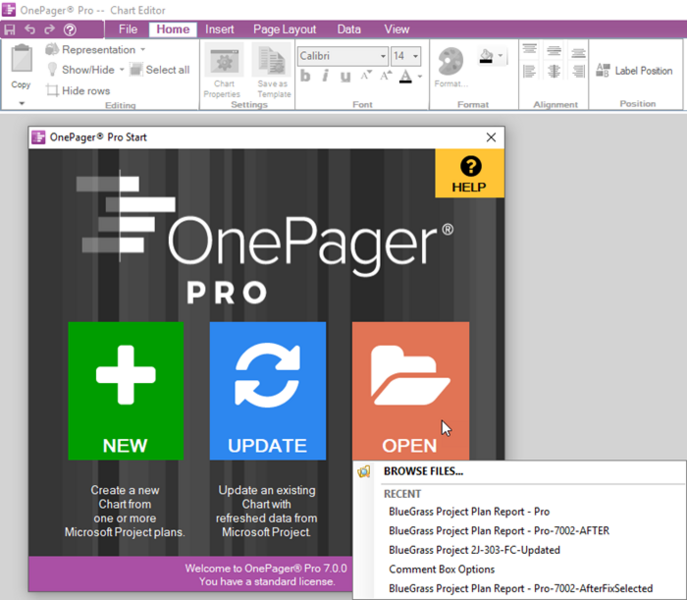Align left in bottom alignment row

pyautogui.click(x=530, y=71)
